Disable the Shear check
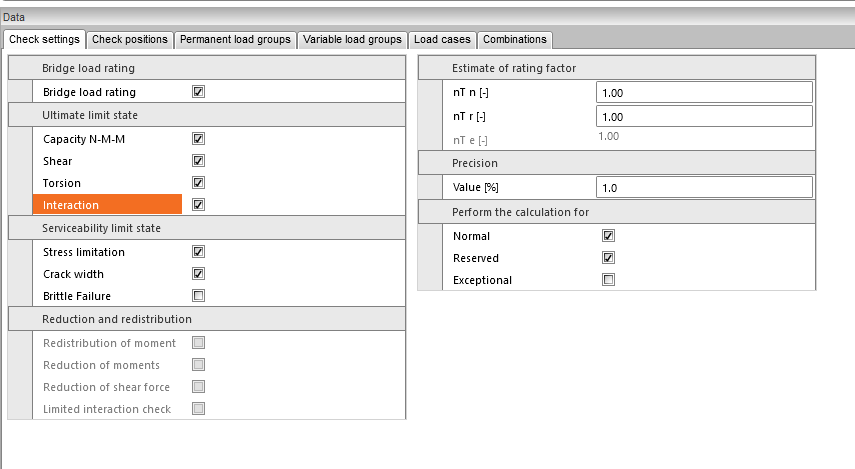 [x=198, y=161]
